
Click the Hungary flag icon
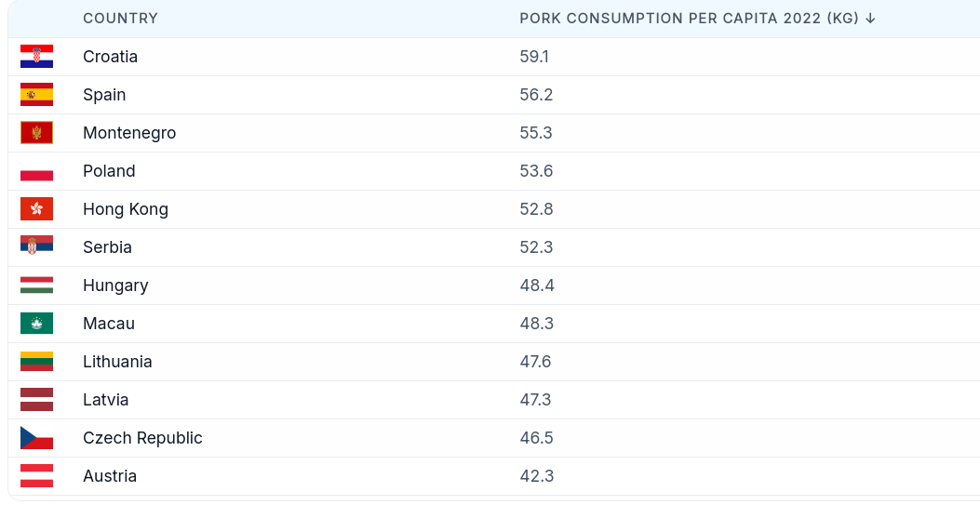pyautogui.click(x=37, y=285)
